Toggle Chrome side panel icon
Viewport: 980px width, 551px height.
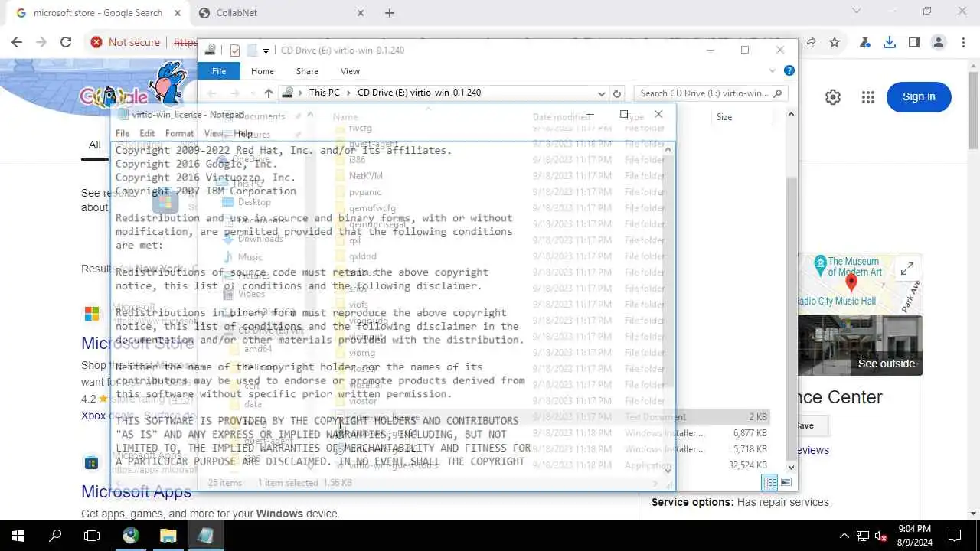(913, 43)
